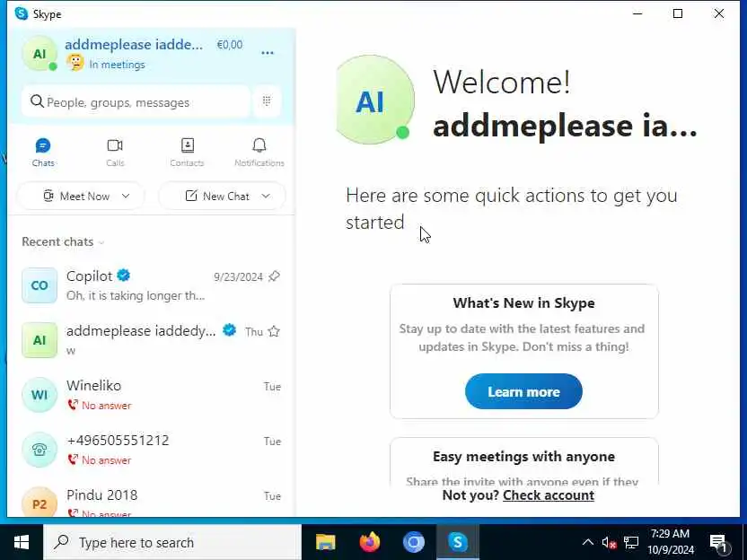The height and width of the screenshot is (560, 747).
Task: Click the large AI avatar on the Welcome panel
Action: pyautogui.click(x=375, y=100)
